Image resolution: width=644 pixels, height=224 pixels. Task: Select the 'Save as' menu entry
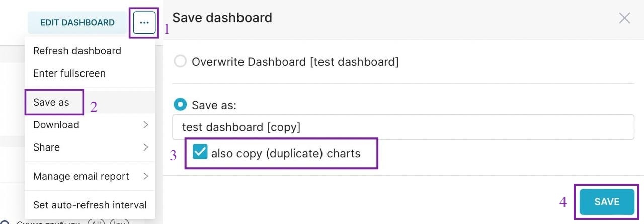coord(51,102)
